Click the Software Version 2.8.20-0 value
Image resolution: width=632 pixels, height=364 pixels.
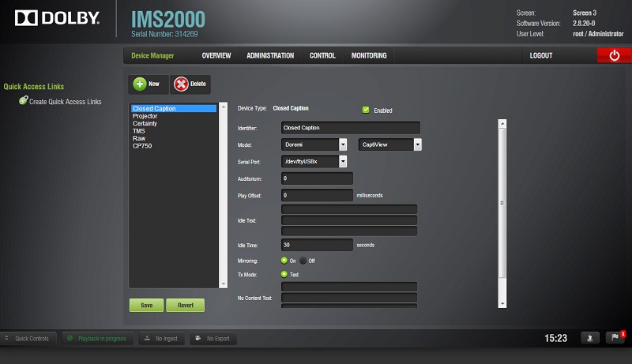(584, 24)
